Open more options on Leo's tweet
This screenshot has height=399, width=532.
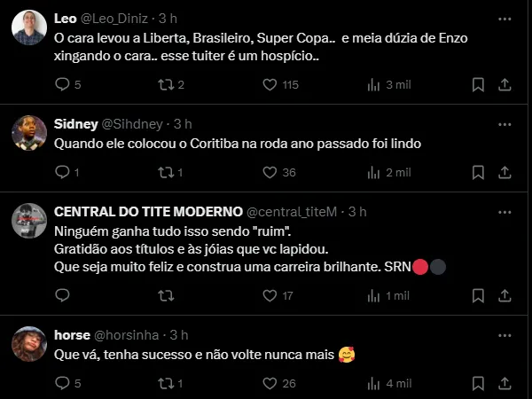(504, 18)
